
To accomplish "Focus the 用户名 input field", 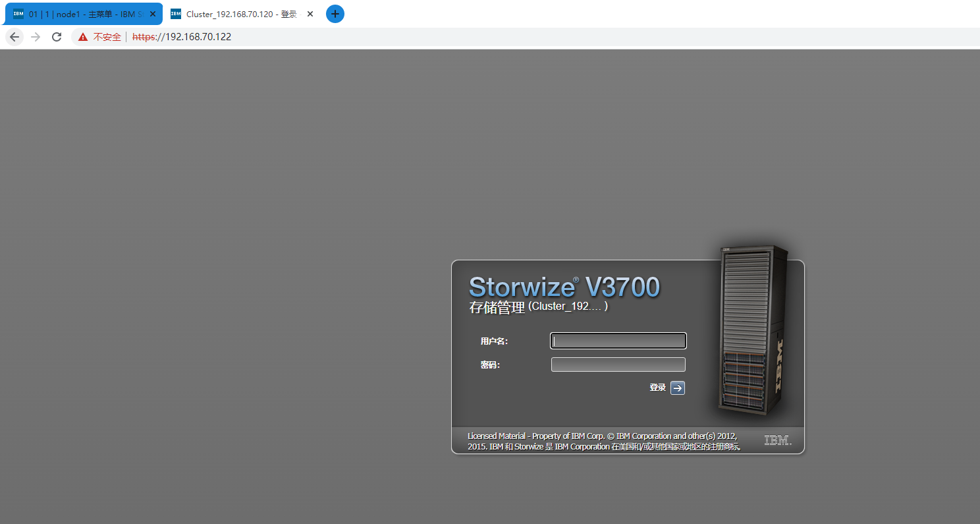I will point(618,341).
